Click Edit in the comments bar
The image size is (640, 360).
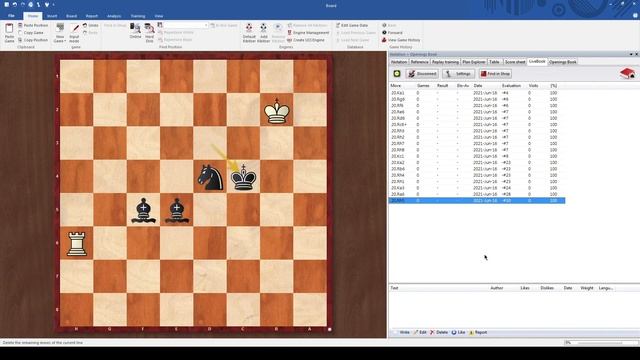point(420,333)
